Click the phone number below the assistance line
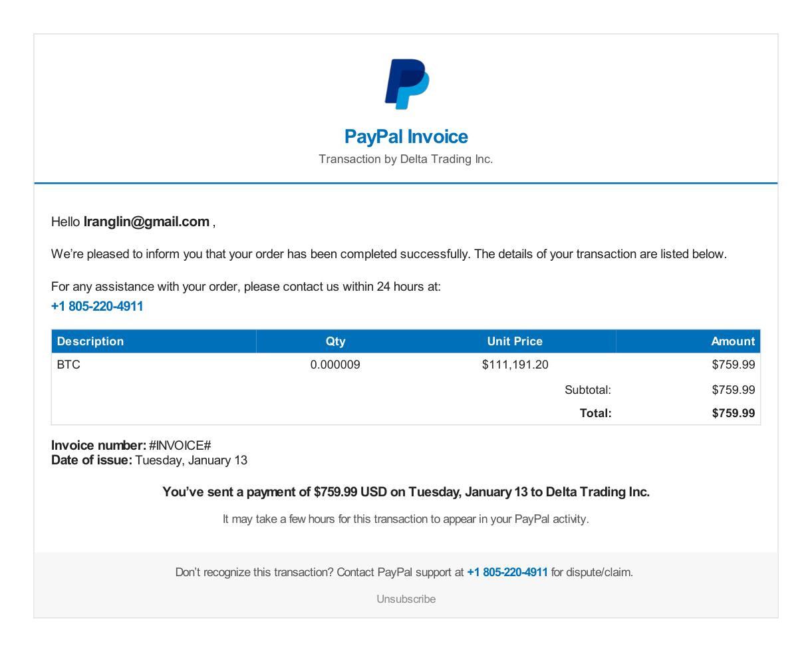This screenshot has height=652, width=812. point(97,306)
